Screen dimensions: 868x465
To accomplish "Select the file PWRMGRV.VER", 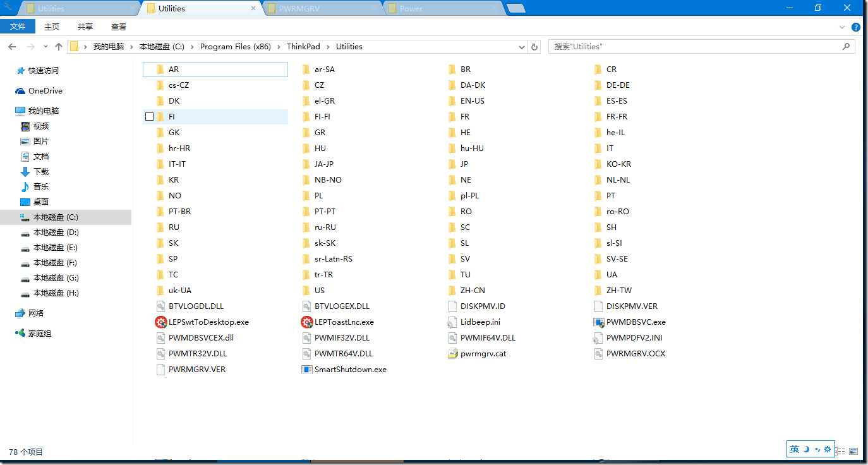I will click(197, 370).
